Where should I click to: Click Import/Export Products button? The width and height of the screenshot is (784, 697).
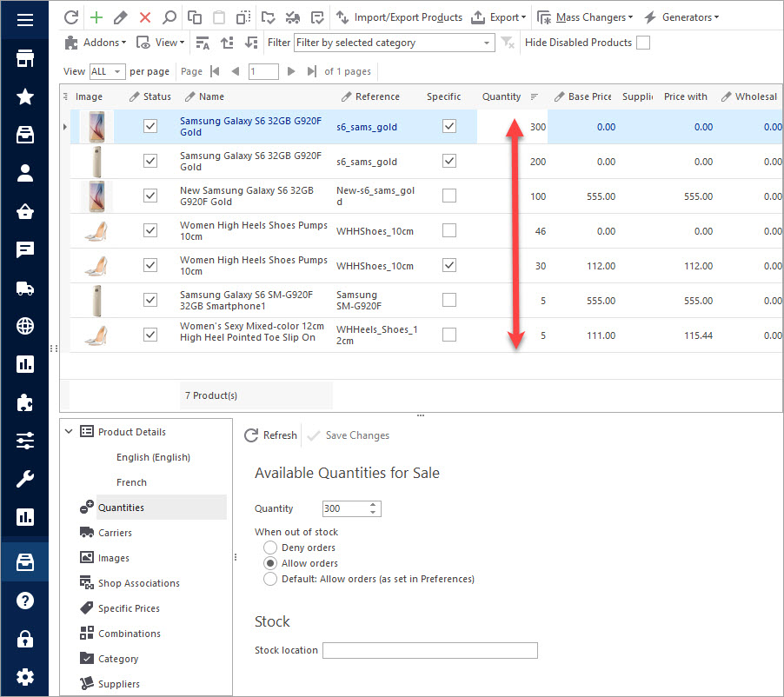(x=399, y=17)
